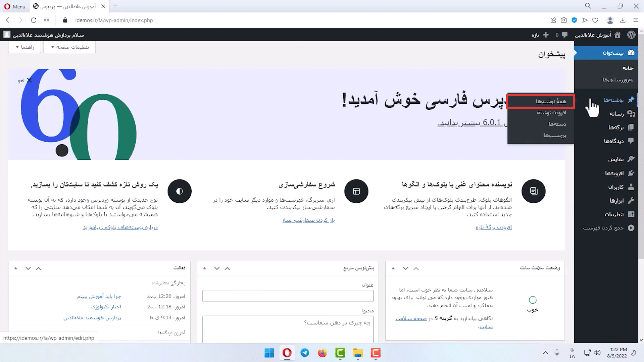The image size is (644, 362).
Task: Click the site home icon in admin bar
Action: (x=617, y=35)
